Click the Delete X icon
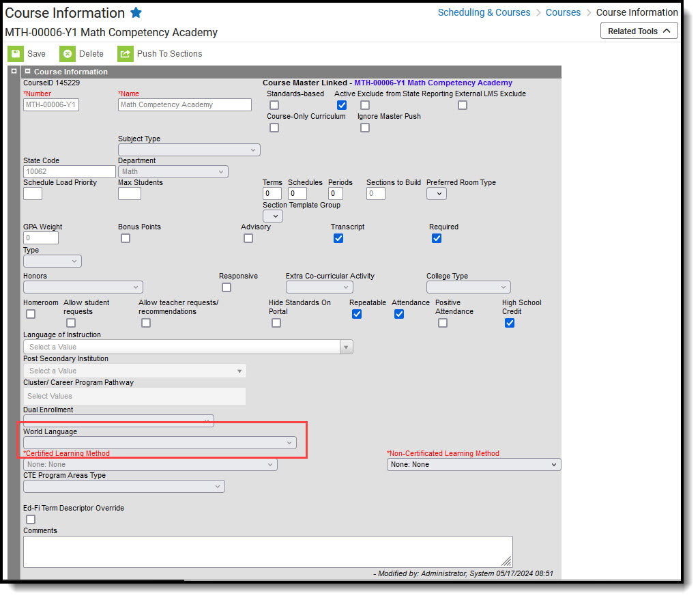The height and width of the screenshot is (600, 700). (68, 54)
